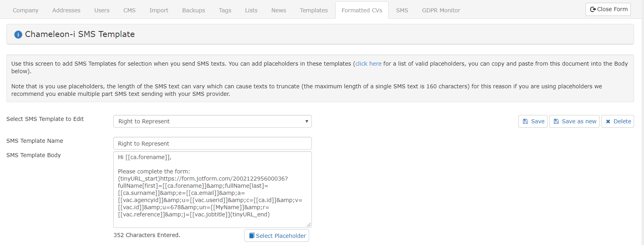
Task: Open the GDPR Monitor tab
Action: click(x=441, y=10)
